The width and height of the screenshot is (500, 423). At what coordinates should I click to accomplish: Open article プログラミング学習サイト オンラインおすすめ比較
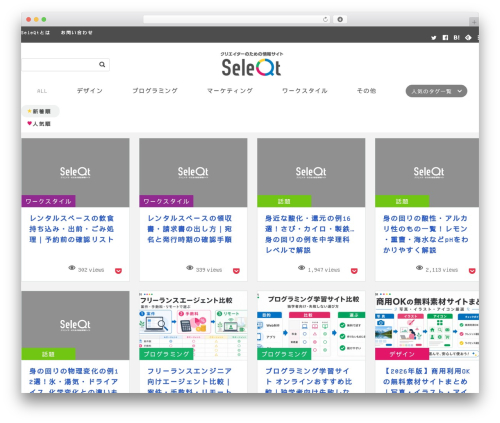(x=308, y=380)
